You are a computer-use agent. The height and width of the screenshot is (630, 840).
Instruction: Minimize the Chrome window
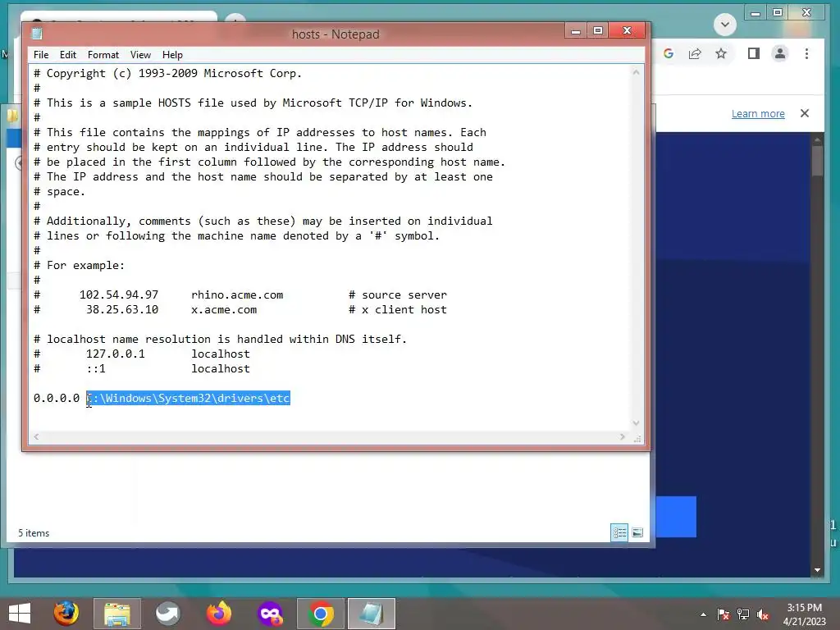pos(756,13)
